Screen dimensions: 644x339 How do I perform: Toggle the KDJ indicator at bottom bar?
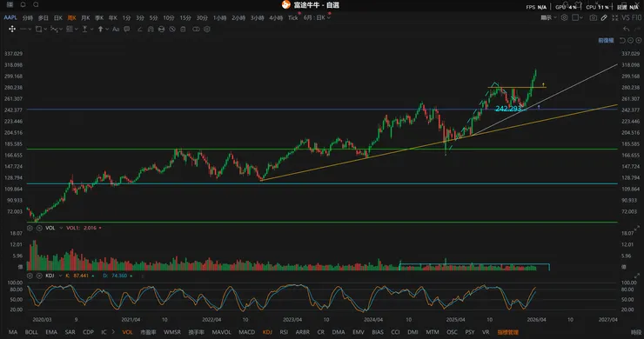267,332
